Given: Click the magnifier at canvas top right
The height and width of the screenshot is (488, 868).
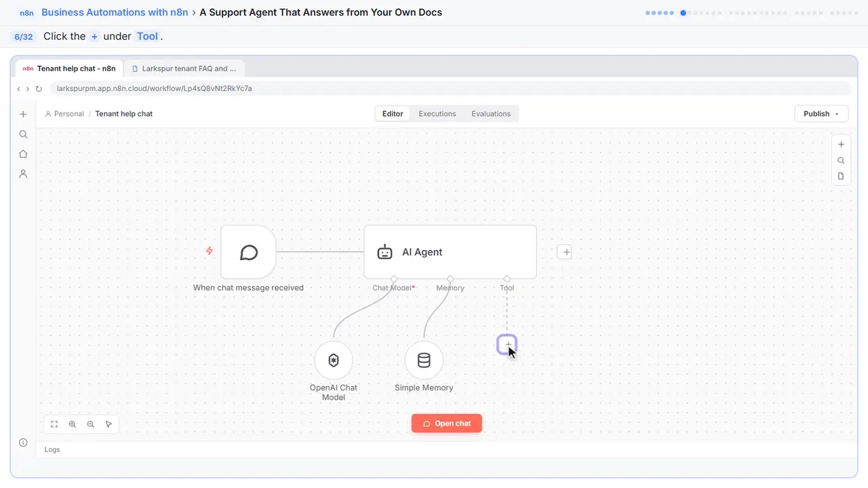Looking at the screenshot, I should tap(841, 161).
